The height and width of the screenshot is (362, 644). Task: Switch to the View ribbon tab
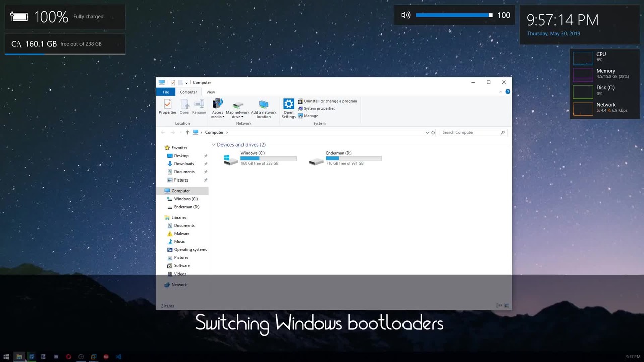pos(211,92)
